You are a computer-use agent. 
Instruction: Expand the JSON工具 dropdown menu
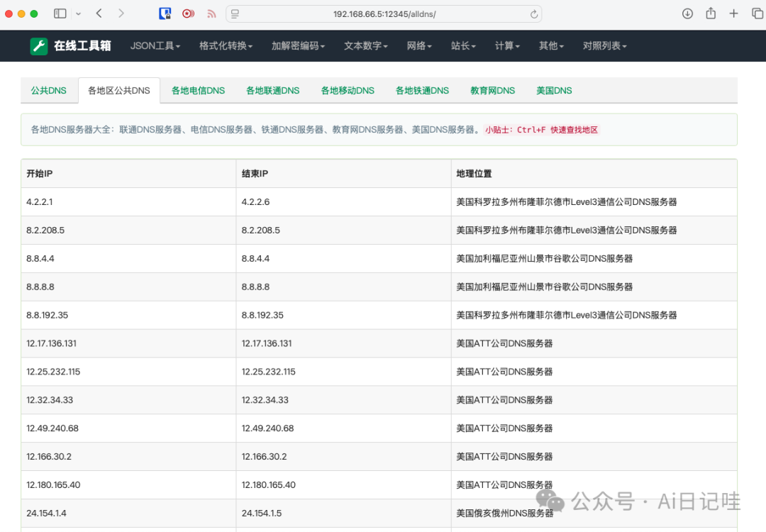[x=155, y=46]
